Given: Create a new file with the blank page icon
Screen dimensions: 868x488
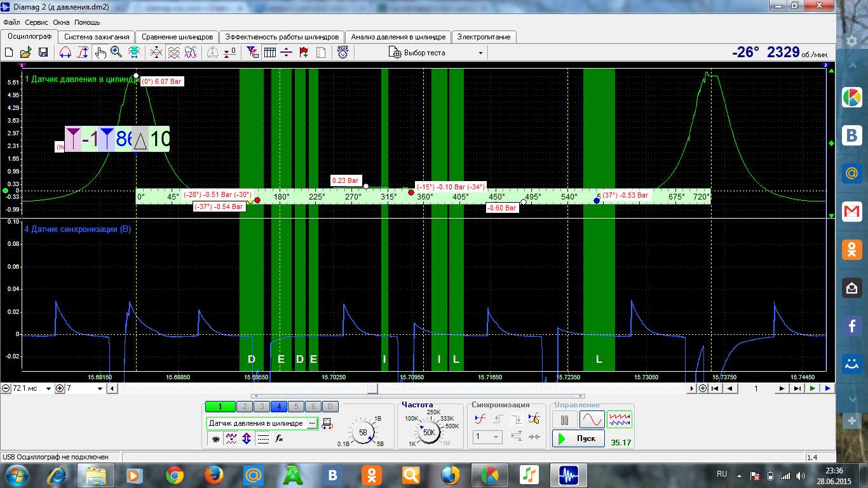Looking at the screenshot, I should coord(9,53).
